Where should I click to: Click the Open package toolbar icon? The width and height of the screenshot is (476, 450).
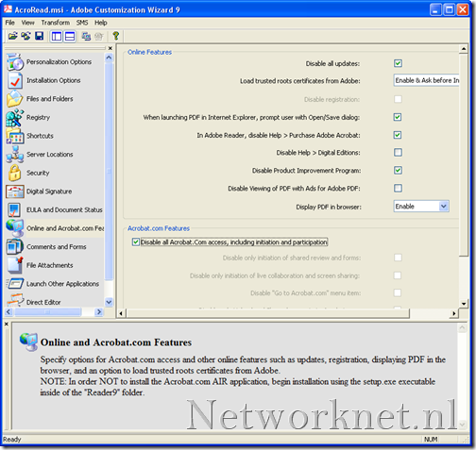[12, 36]
